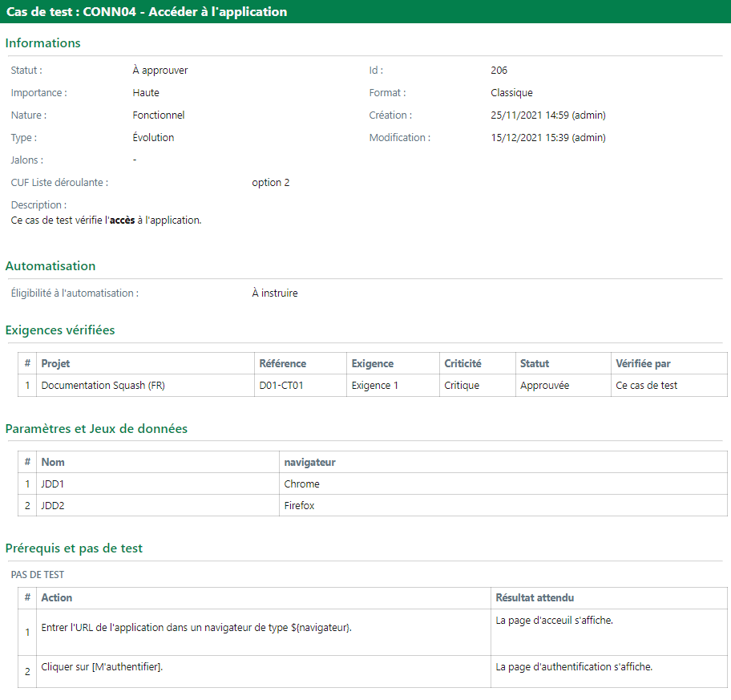Select the 'Cliquer sur [M'authentifier]' step action
731x700 pixels.
click(x=102, y=667)
